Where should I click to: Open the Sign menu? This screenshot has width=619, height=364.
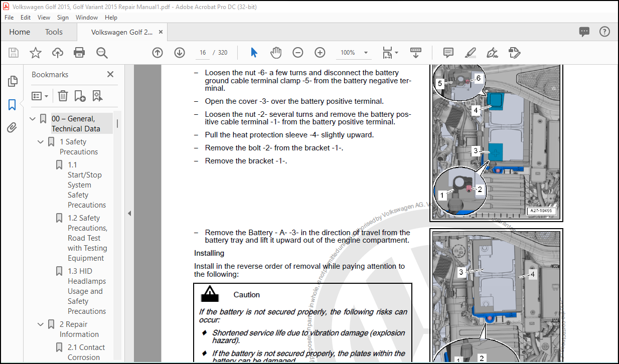coord(63,17)
